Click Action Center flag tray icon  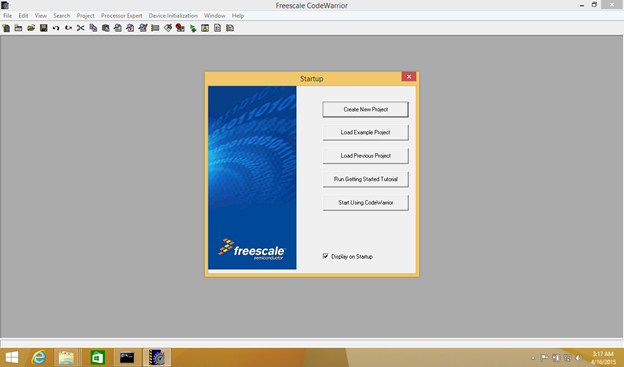tap(544, 358)
